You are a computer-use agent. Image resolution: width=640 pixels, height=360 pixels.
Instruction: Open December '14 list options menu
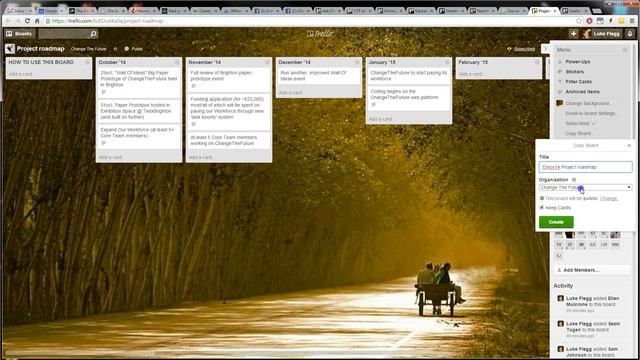[357, 62]
